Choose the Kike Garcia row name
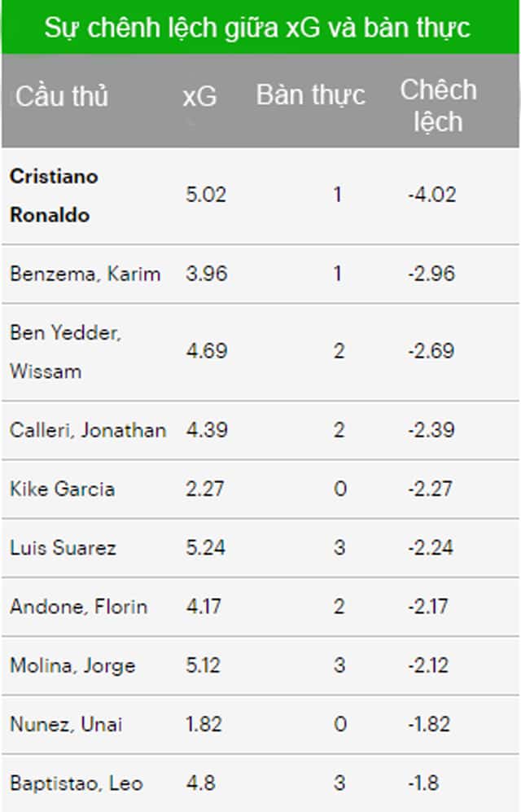The image size is (521, 812). coord(62,489)
